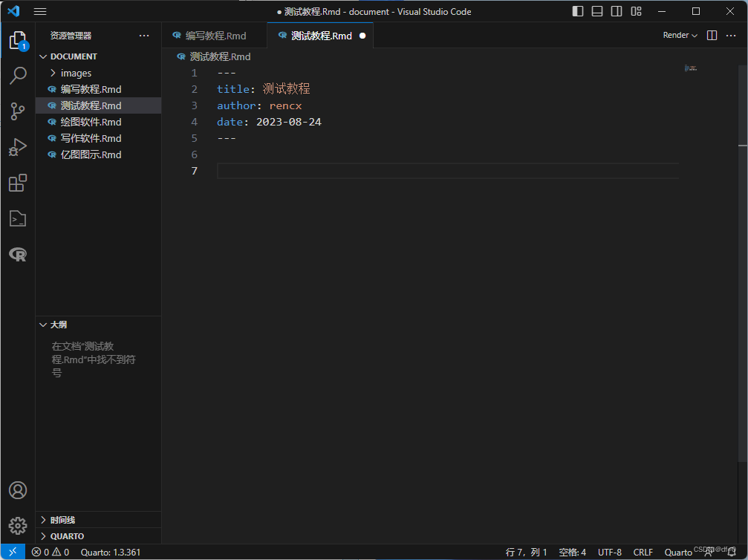Click Quarto 1.3.361 in the status bar

(x=111, y=552)
